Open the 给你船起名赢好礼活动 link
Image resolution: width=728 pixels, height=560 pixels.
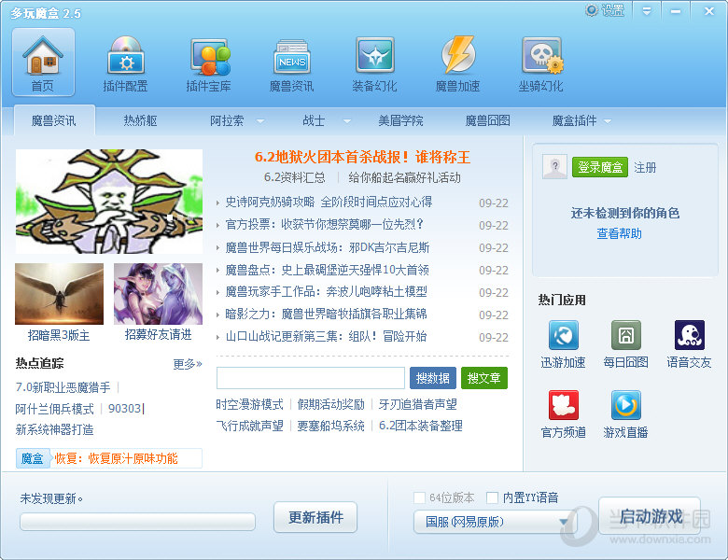[404, 177]
